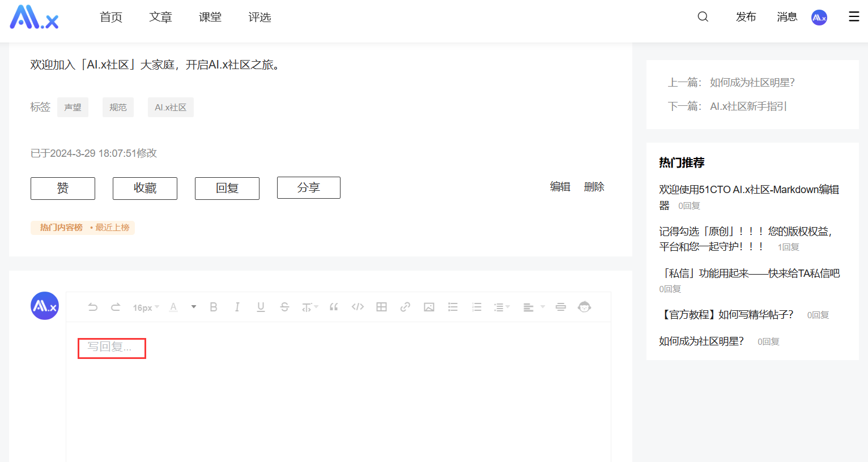Image resolution: width=868 pixels, height=462 pixels.
Task: Click the 回复 reply button
Action: [227, 189]
